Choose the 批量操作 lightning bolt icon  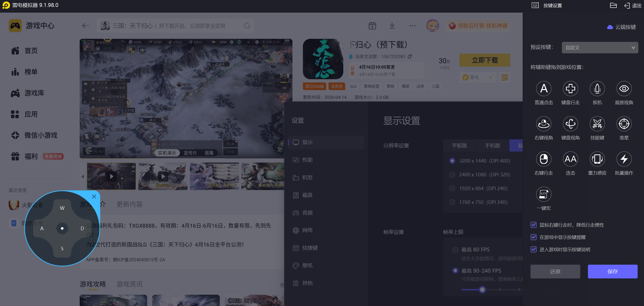624,159
